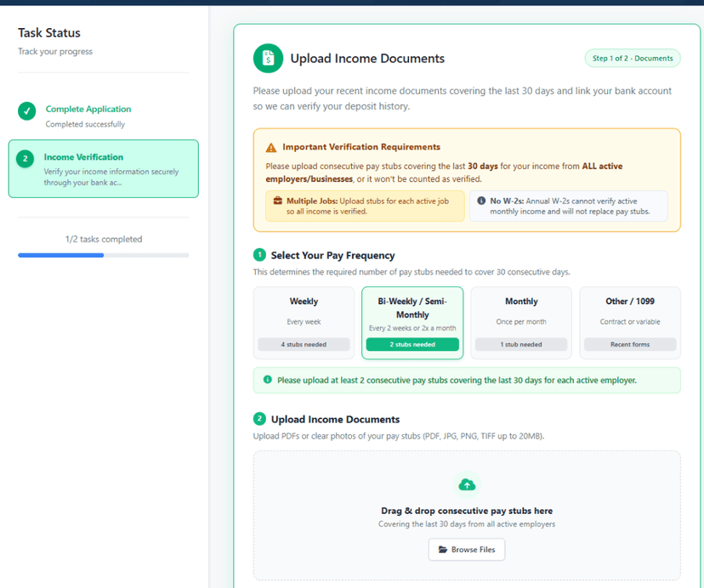Click the Completed successfully text

(x=85, y=124)
